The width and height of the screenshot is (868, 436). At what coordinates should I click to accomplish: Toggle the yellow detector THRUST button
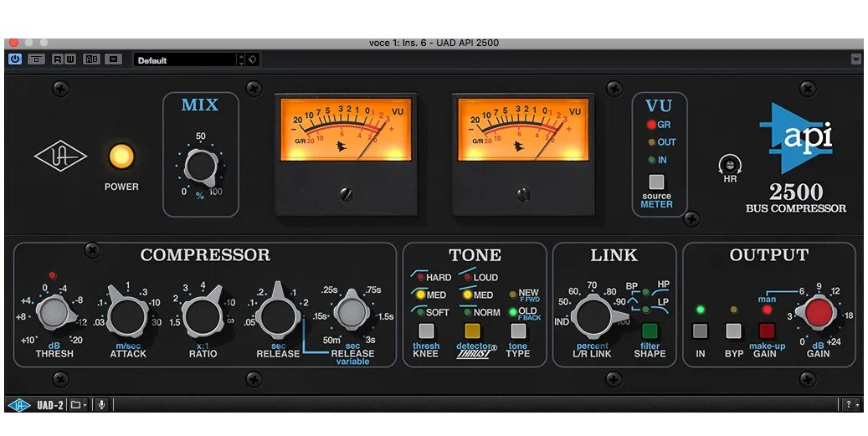tap(472, 331)
